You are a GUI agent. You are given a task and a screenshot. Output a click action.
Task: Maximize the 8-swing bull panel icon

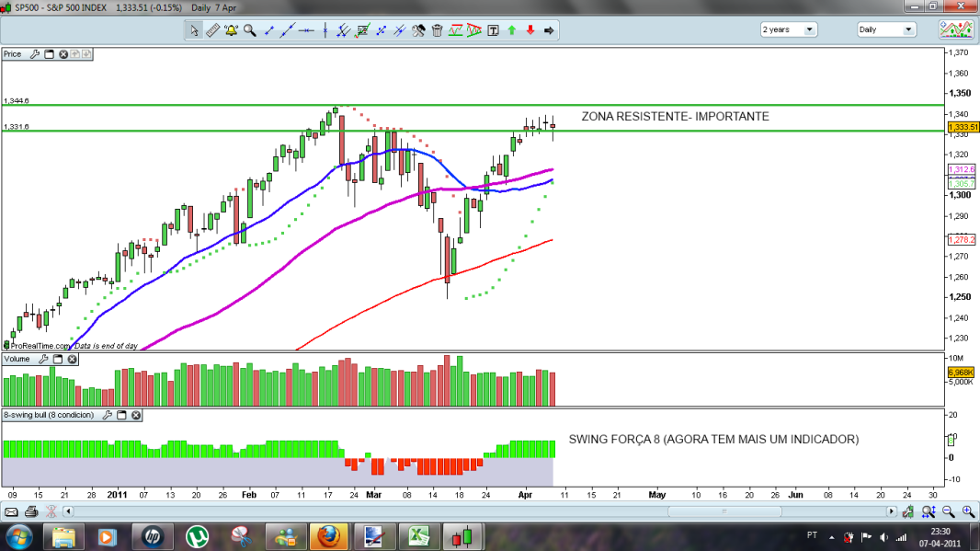point(122,415)
